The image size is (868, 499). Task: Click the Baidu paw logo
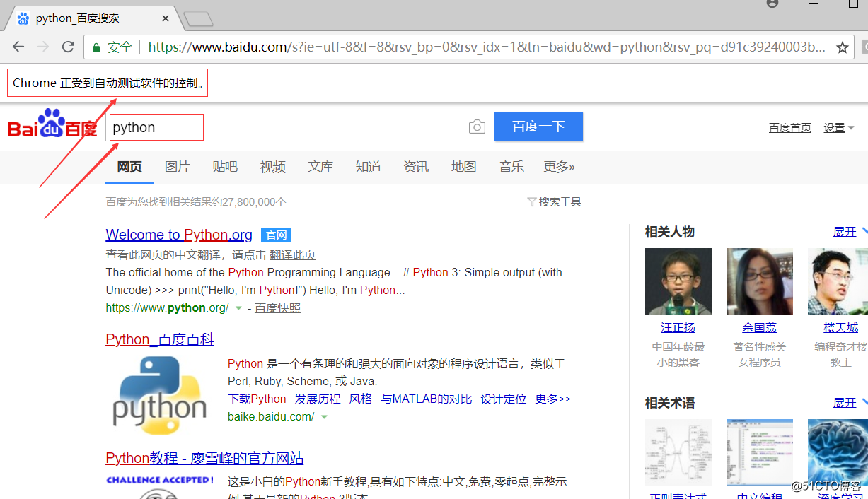pos(52,123)
